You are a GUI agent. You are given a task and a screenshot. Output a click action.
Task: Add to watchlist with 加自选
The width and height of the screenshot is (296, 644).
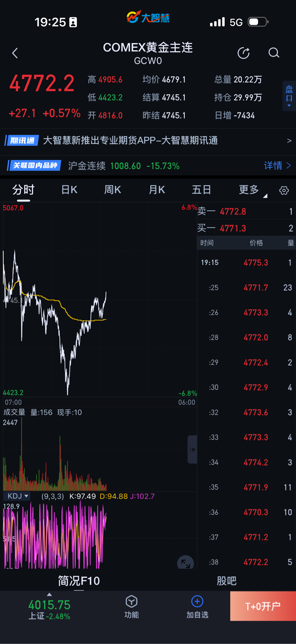point(197,607)
